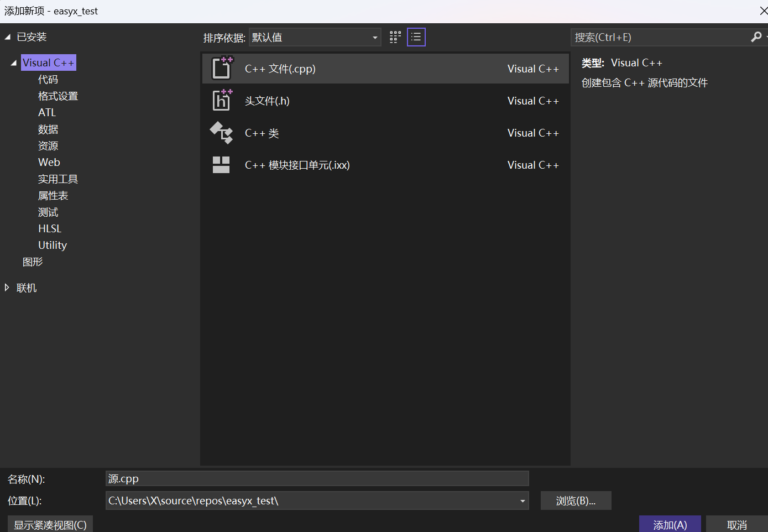Select the ATL category

pos(47,112)
